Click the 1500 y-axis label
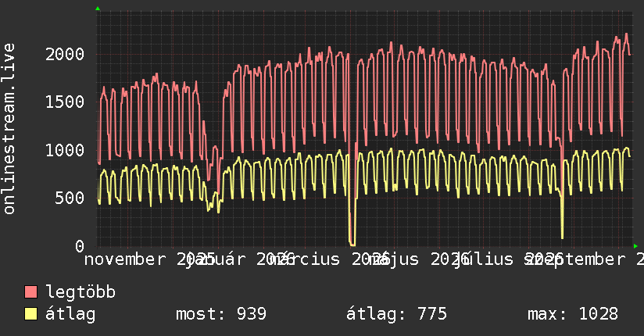The width and height of the screenshot is (644, 336). click(x=65, y=102)
